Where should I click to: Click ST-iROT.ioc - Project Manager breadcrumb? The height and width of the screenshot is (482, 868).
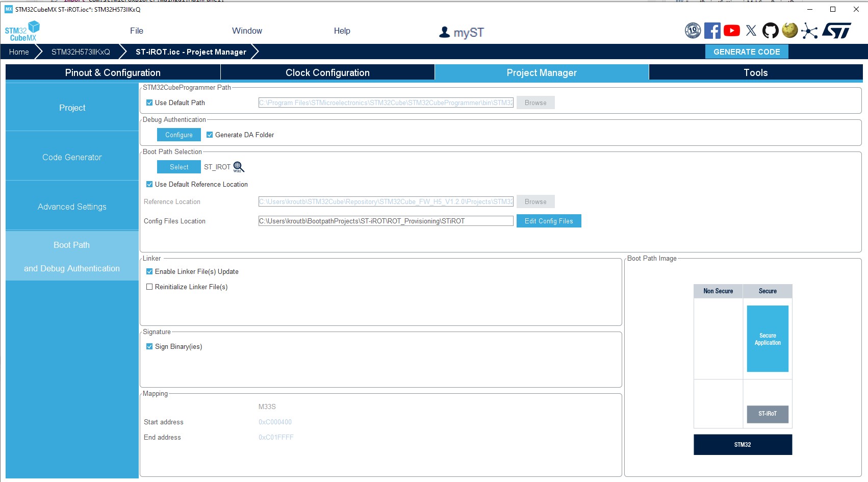(191, 52)
